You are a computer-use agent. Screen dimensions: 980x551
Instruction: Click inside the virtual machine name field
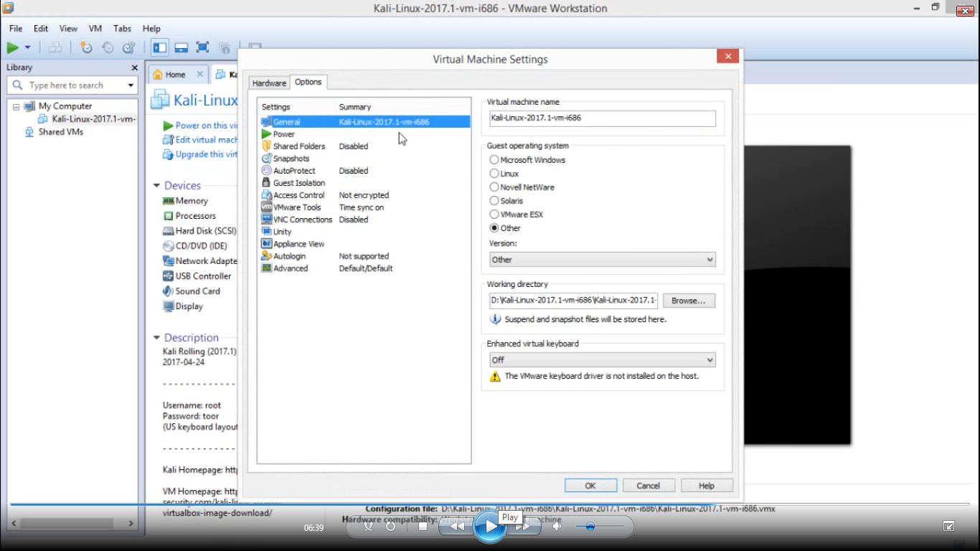[601, 118]
